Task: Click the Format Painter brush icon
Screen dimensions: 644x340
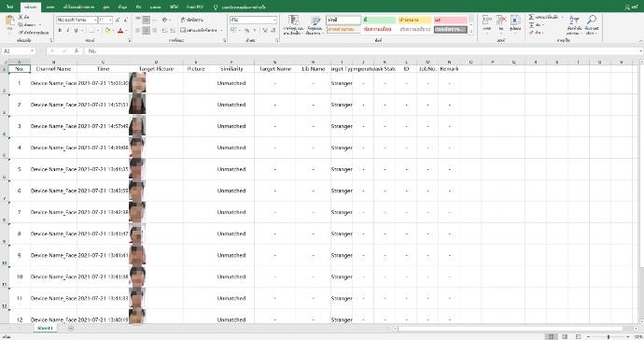Action: [x=21, y=32]
